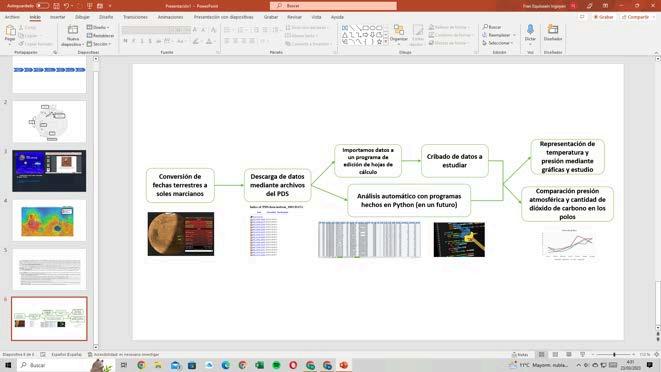This screenshot has width=661, height=372.
Task: Expand the Sección dropdown
Action: [x=99, y=44]
